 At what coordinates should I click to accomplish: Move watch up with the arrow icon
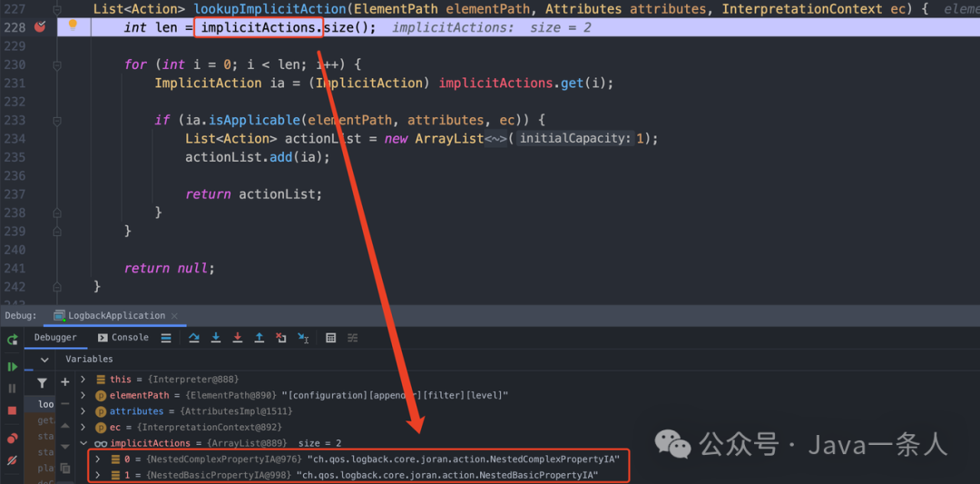65,425
